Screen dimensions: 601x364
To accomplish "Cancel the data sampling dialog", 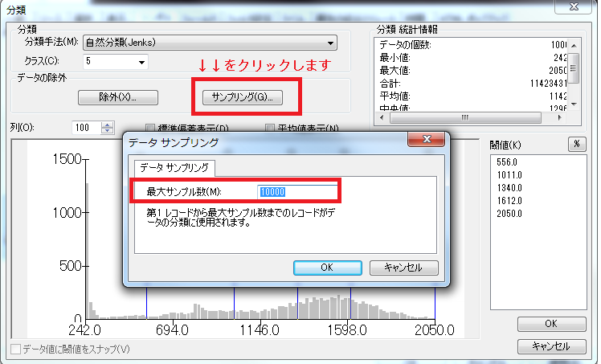I will [403, 268].
